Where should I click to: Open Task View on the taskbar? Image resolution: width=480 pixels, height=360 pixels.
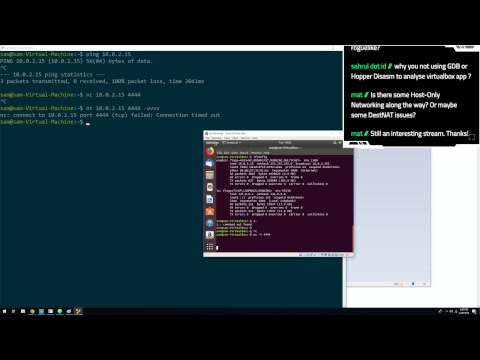14,311
